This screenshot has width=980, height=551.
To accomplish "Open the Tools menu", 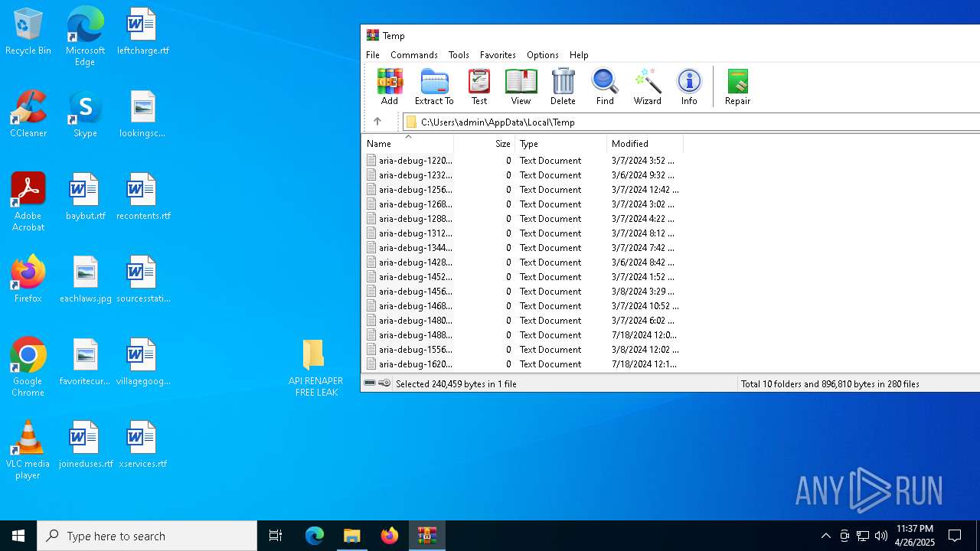I will pos(459,55).
